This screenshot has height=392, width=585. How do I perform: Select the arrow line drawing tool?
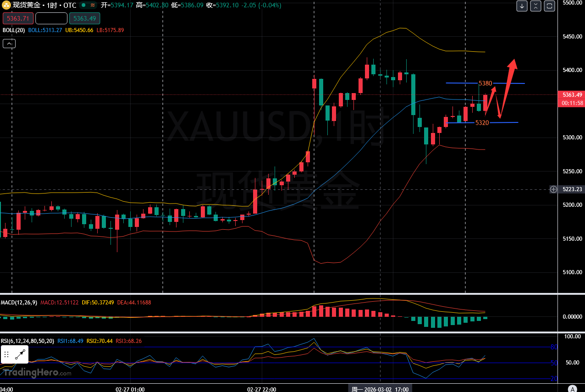point(20,354)
